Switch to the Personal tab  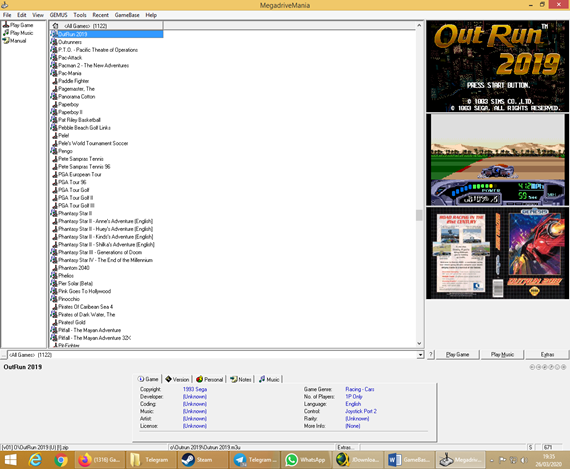(210, 379)
